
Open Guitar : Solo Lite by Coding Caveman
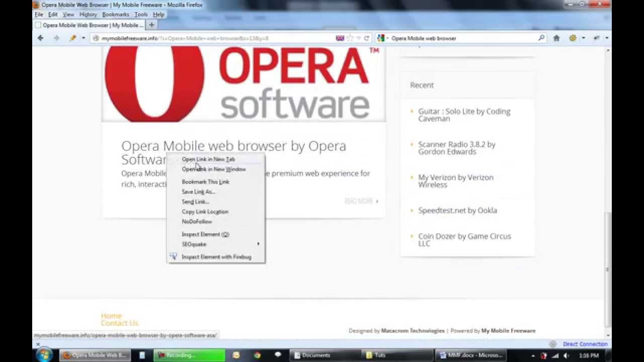[464, 115]
